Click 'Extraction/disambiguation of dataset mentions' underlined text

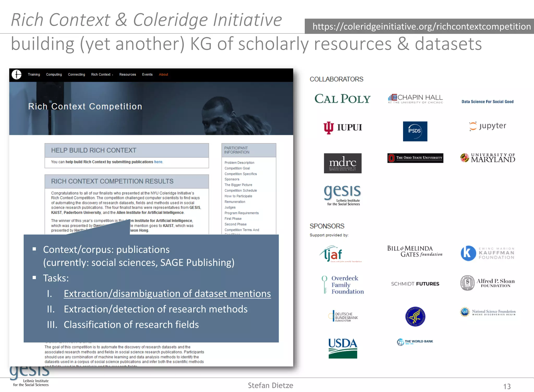[167, 294]
